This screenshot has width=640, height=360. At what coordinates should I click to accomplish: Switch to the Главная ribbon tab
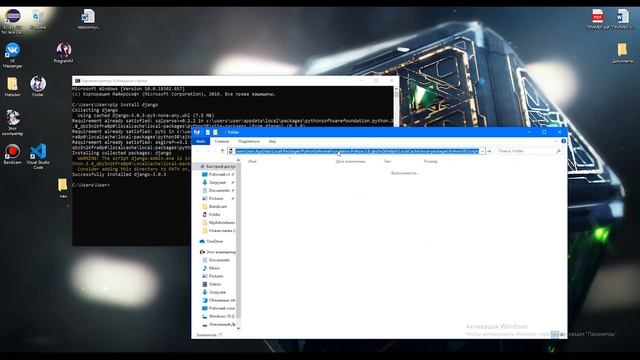point(222,141)
